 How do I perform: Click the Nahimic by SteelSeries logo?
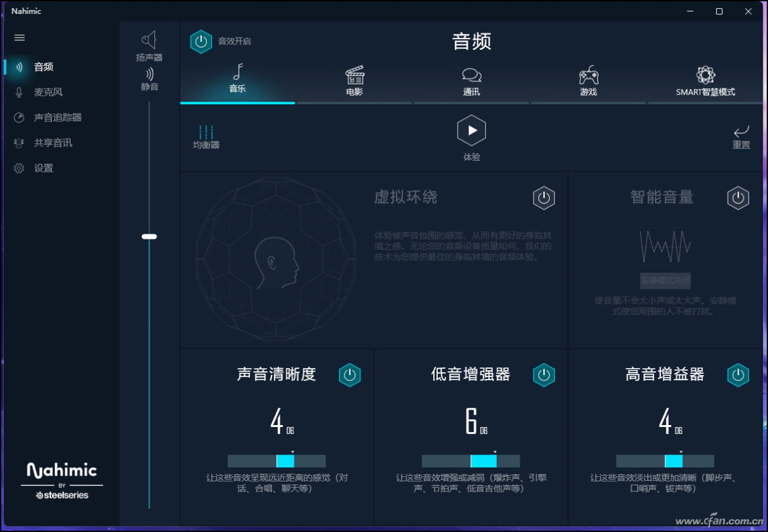click(x=62, y=480)
